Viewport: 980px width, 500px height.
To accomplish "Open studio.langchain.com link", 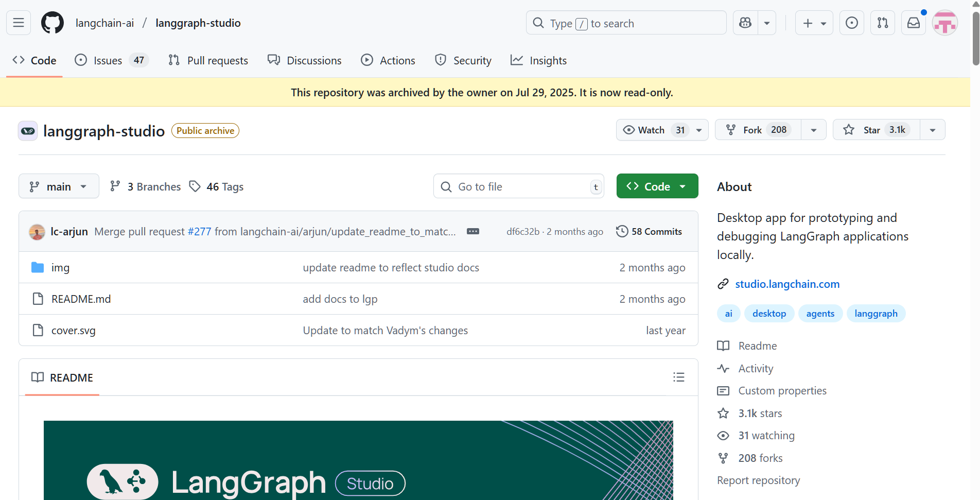I will 787,284.
